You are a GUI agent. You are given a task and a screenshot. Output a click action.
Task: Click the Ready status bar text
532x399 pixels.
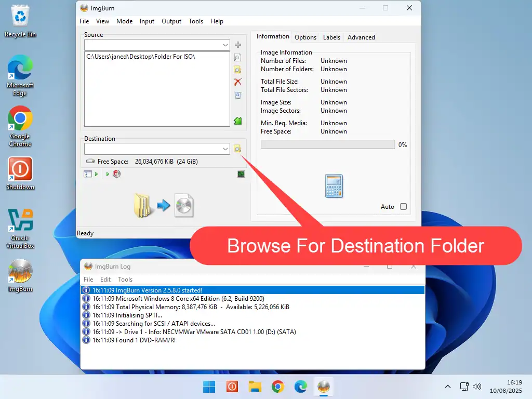pos(85,233)
